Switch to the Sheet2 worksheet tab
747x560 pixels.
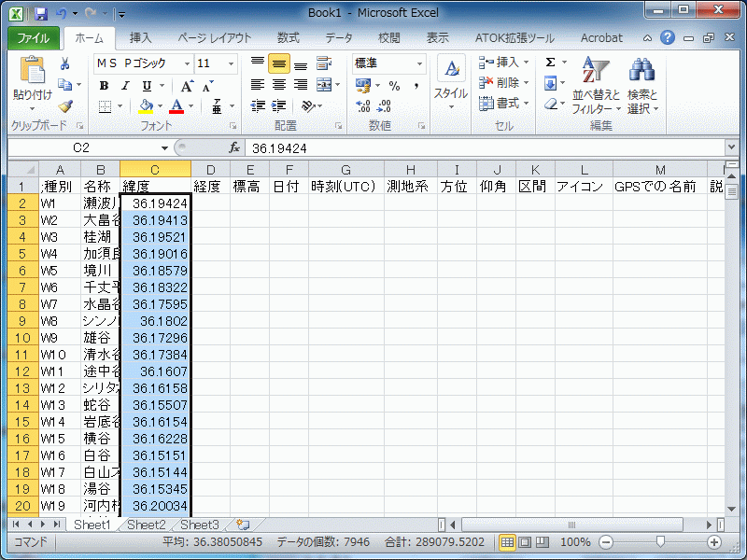147,525
